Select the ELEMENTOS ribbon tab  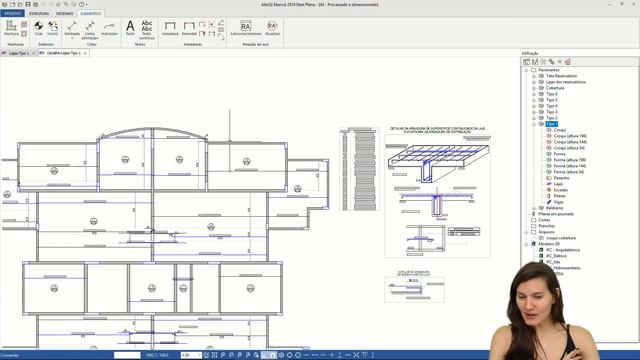pyautogui.click(x=91, y=13)
